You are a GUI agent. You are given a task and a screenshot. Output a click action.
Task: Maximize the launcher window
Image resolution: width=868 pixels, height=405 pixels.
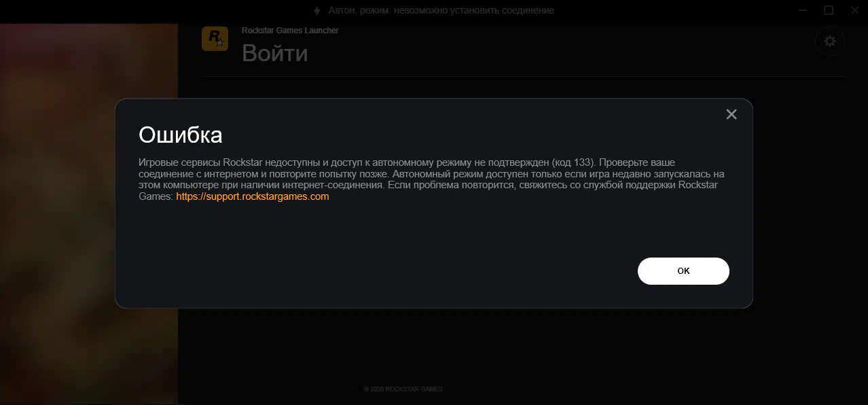point(829,10)
